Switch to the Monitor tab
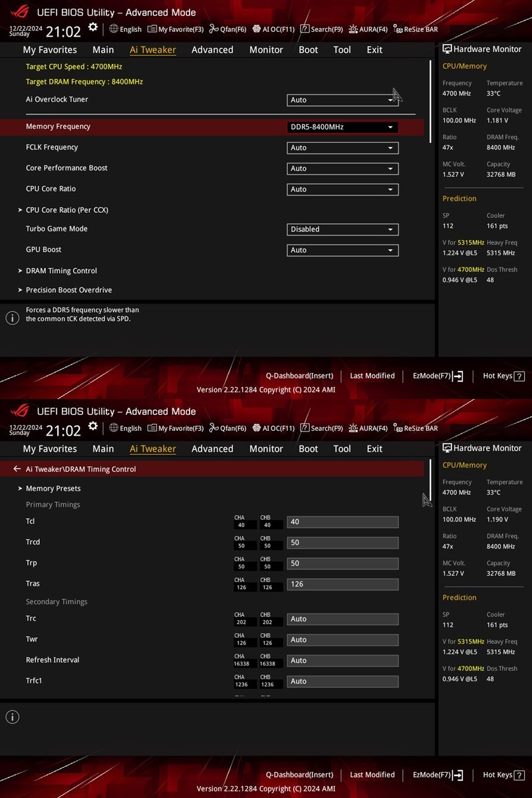Screen dimensions: 532x798 click(266, 49)
